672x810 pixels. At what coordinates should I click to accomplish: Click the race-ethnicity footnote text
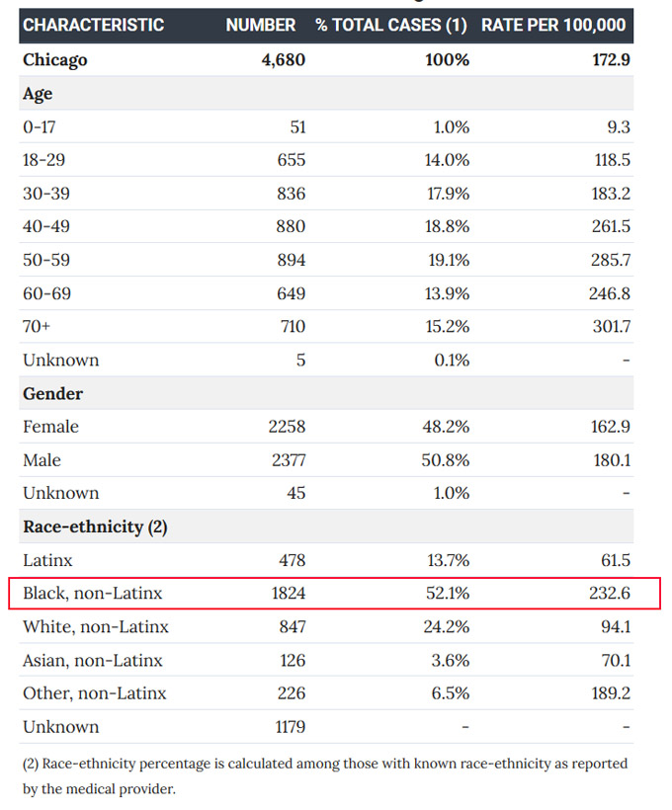click(324, 775)
